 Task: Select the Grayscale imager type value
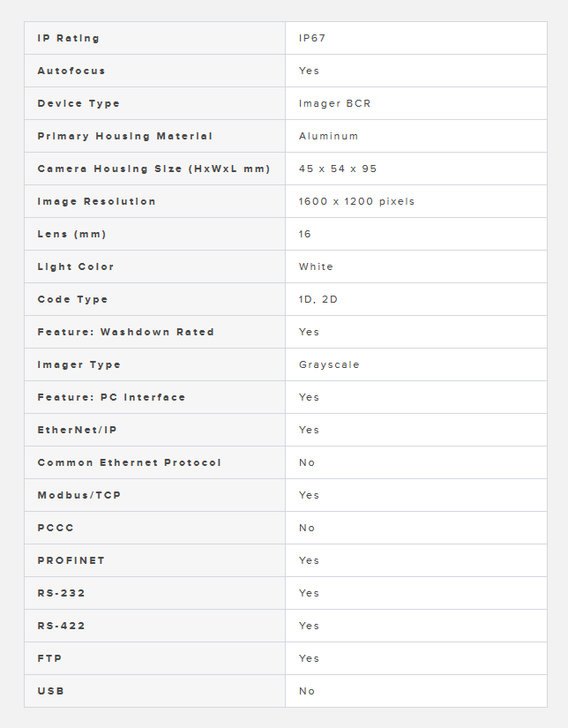330,365
